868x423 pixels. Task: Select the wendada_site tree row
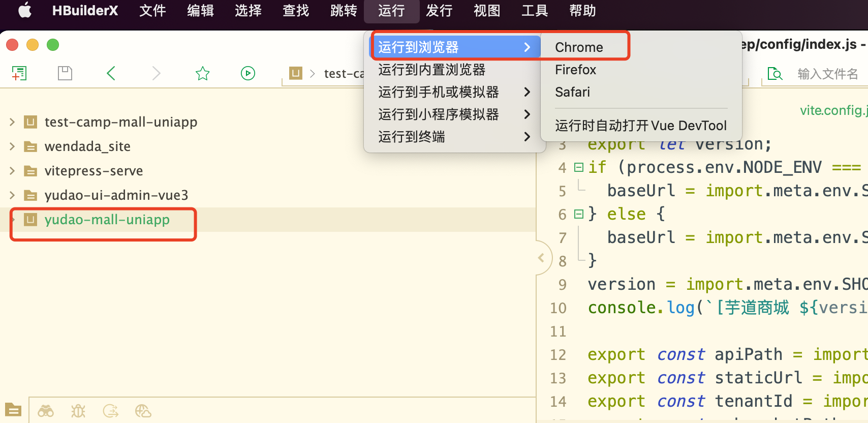pos(268,146)
